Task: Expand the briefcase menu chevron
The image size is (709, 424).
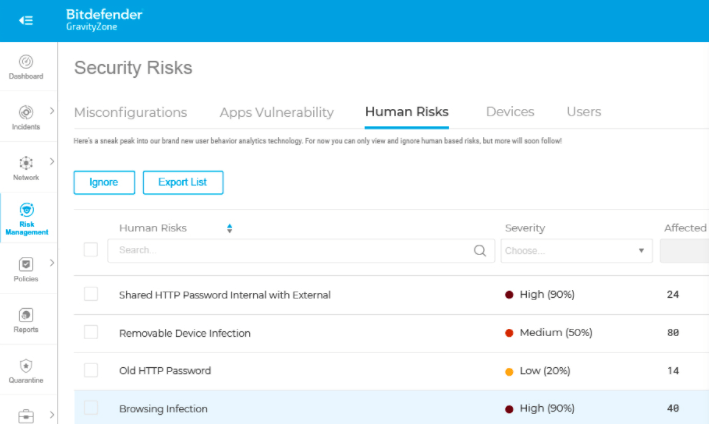Action: point(52,415)
